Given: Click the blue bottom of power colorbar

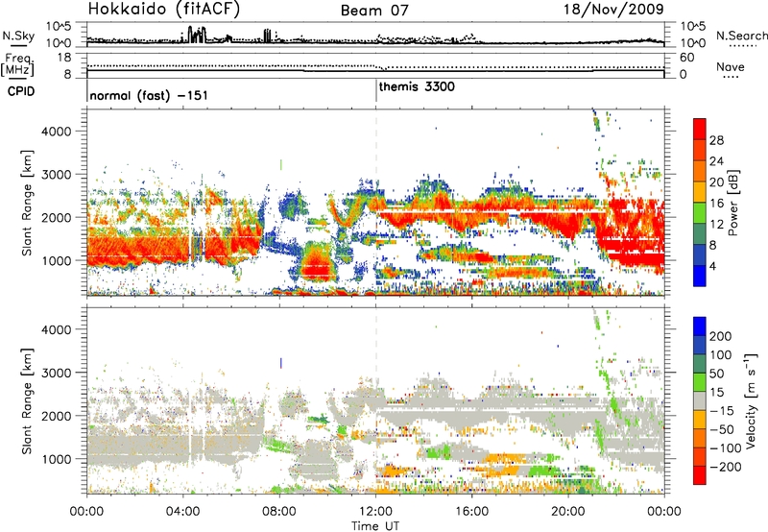Looking at the screenshot, I should [700, 276].
